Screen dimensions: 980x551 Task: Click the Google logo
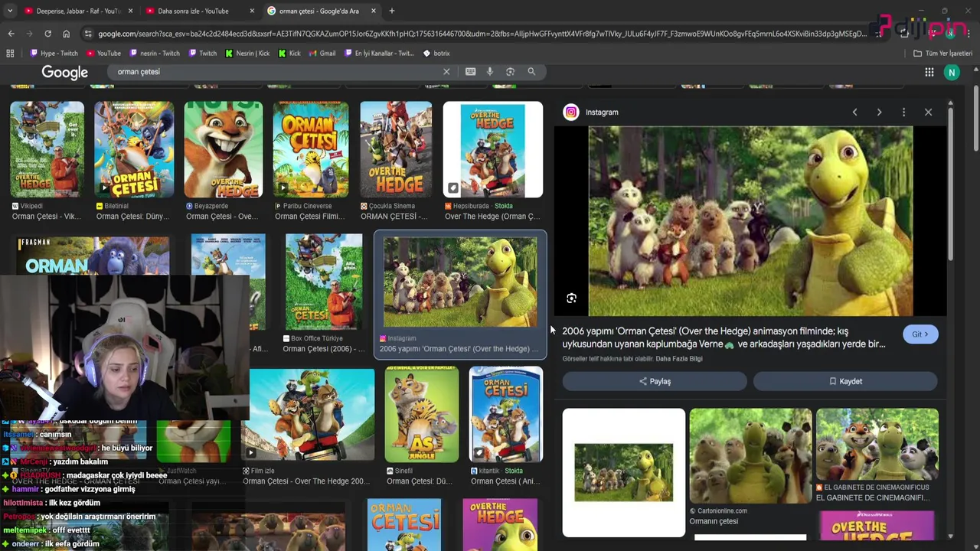click(65, 72)
